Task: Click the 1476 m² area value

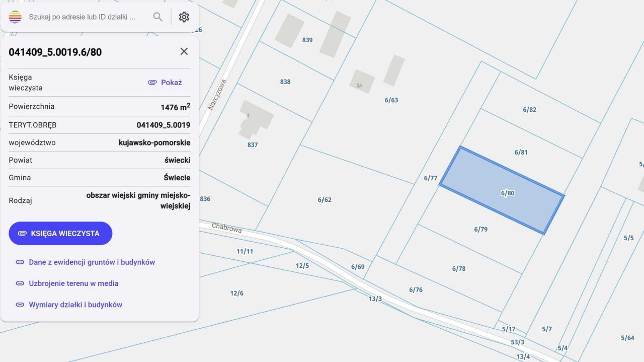Action: pyautogui.click(x=176, y=107)
